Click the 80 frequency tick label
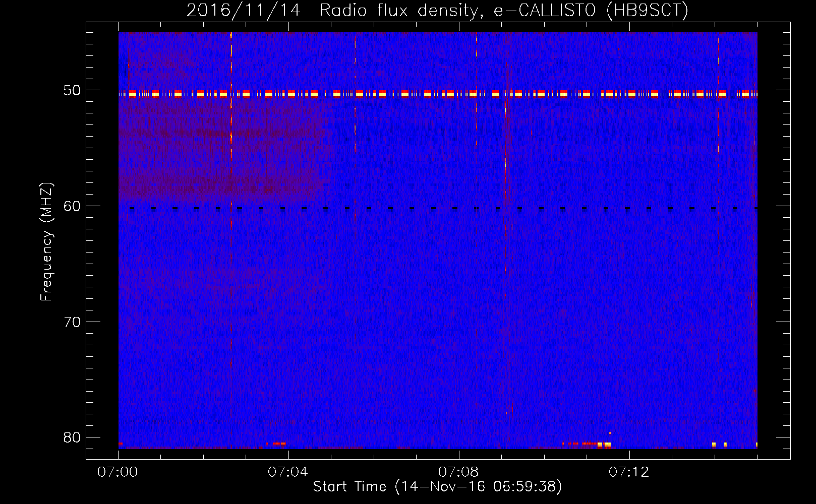The height and width of the screenshot is (504, 816). click(x=73, y=437)
